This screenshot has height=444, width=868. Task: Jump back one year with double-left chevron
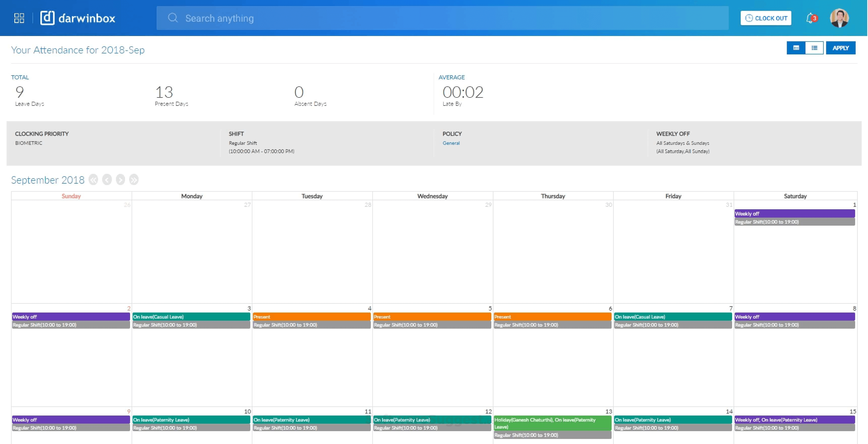point(94,180)
